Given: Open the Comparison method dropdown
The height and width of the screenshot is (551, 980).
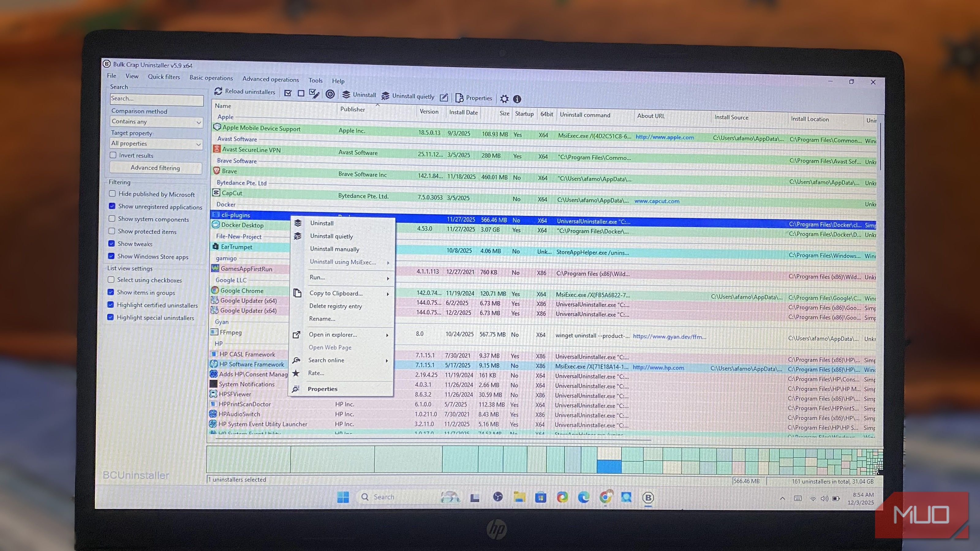Looking at the screenshot, I should (156, 122).
